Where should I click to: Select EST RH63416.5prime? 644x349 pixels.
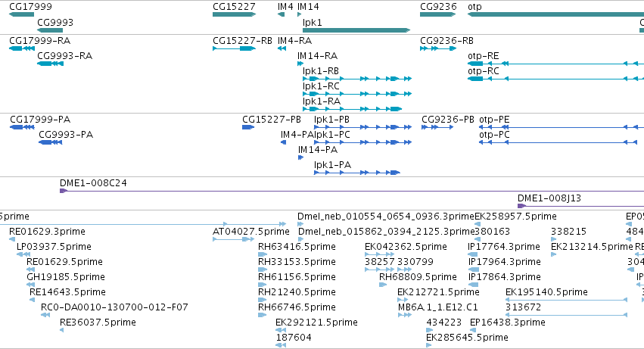point(297,247)
